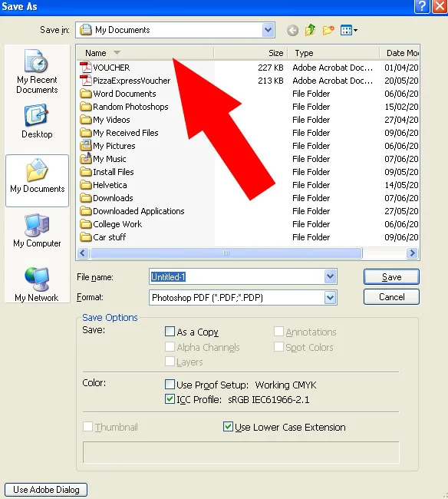Select the College Work folder icon

click(x=85, y=224)
